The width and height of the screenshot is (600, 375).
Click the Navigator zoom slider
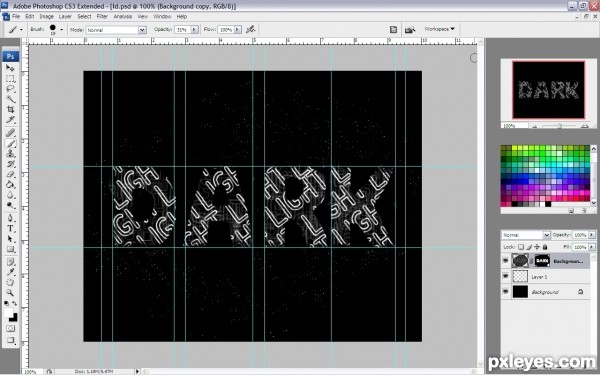tap(559, 126)
